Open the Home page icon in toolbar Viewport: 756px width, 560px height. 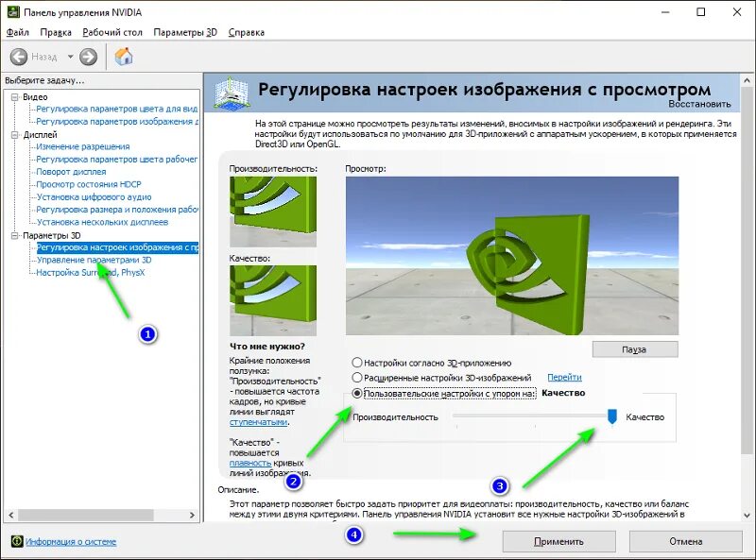click(x=124, y=57)
